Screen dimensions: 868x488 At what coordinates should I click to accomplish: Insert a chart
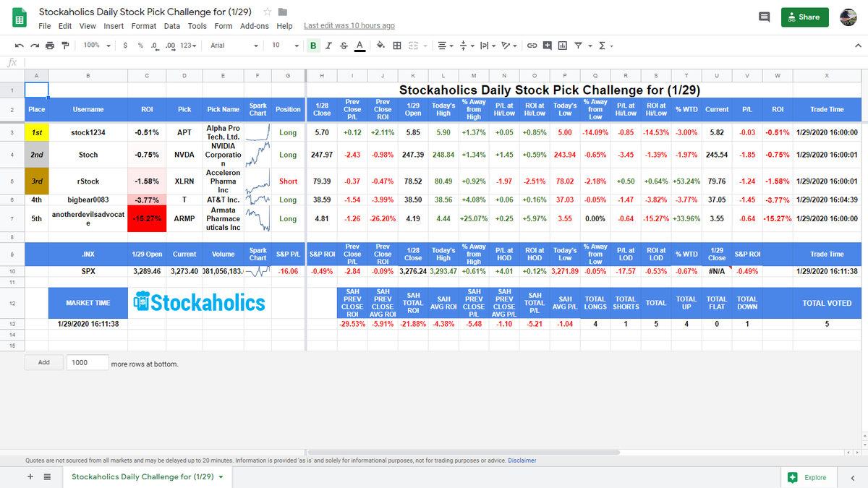(563, 46)
